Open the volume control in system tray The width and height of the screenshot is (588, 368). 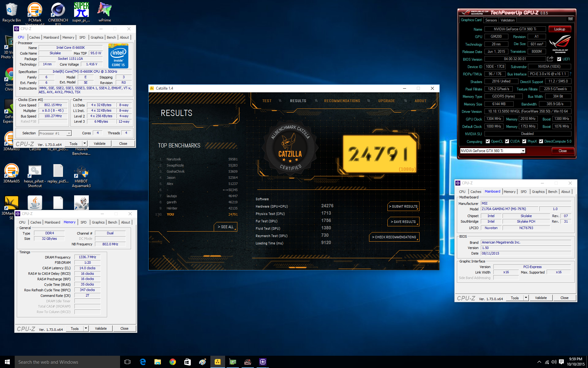coord(554,362)
